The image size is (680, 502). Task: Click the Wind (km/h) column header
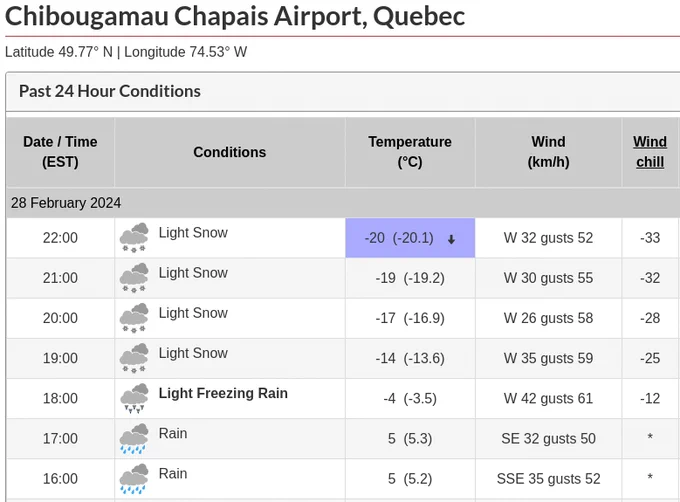pyautogui.click(x=548, y=152)
